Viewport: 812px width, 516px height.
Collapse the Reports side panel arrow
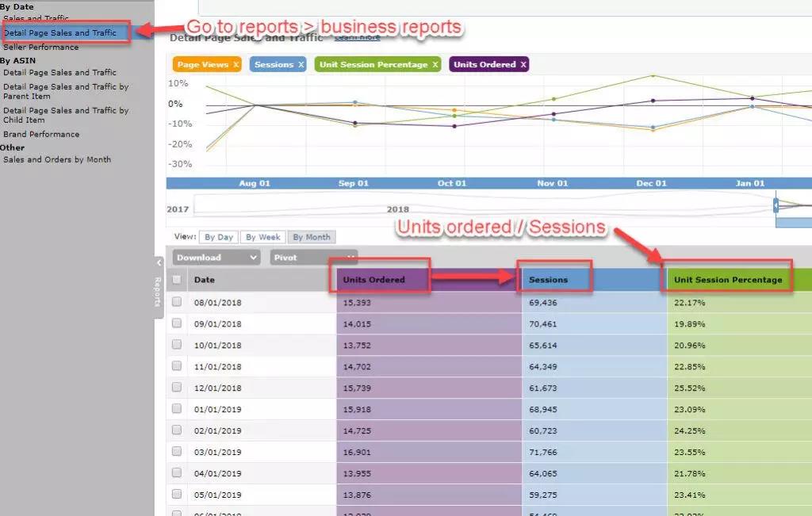pos(159,262)
